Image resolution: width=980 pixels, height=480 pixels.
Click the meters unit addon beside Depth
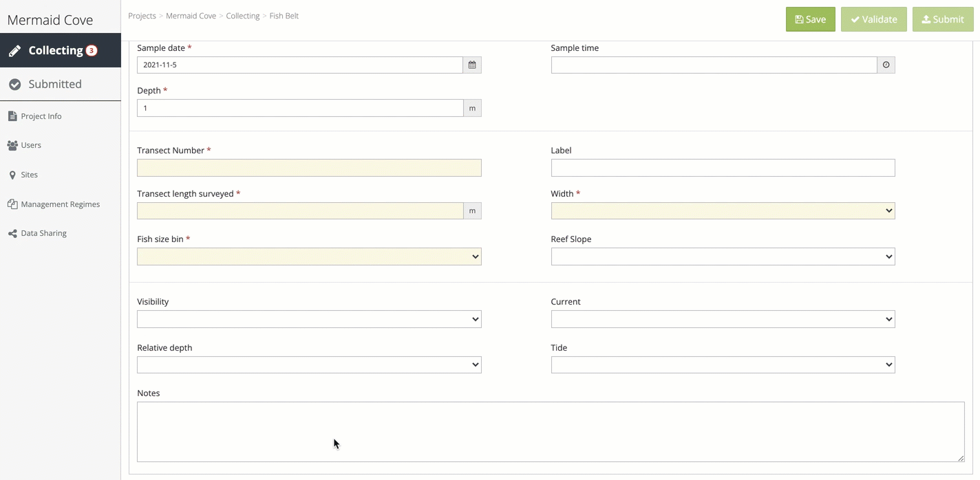[x=472, y=108]
